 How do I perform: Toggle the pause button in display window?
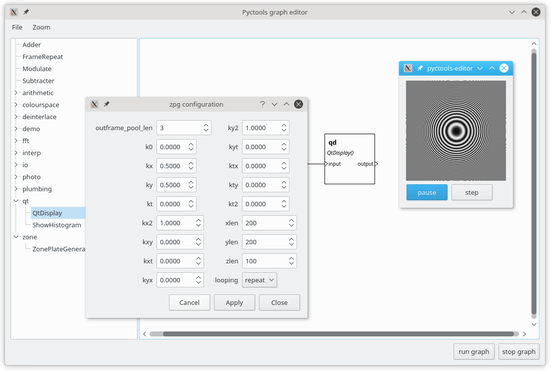click(427, 193)
